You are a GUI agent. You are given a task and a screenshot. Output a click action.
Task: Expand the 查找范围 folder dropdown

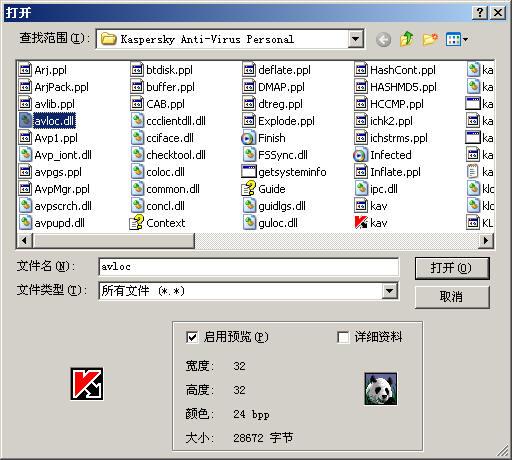click(x=355, y=39)
